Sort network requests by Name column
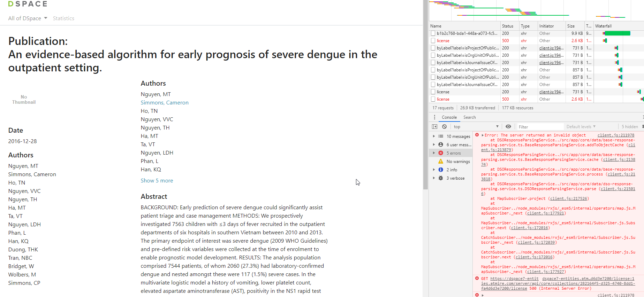This screenshot has width=644, height=297. click(x=464, y=26)
